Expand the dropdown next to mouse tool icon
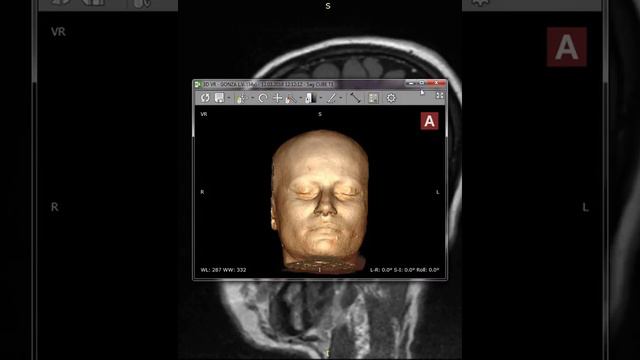This screenshot has height=360, width=640. click(x=252, y=98)
